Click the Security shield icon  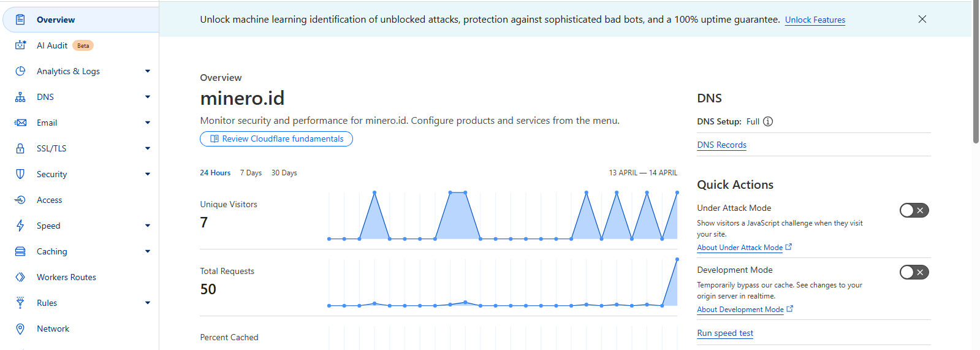click(20, 174)
